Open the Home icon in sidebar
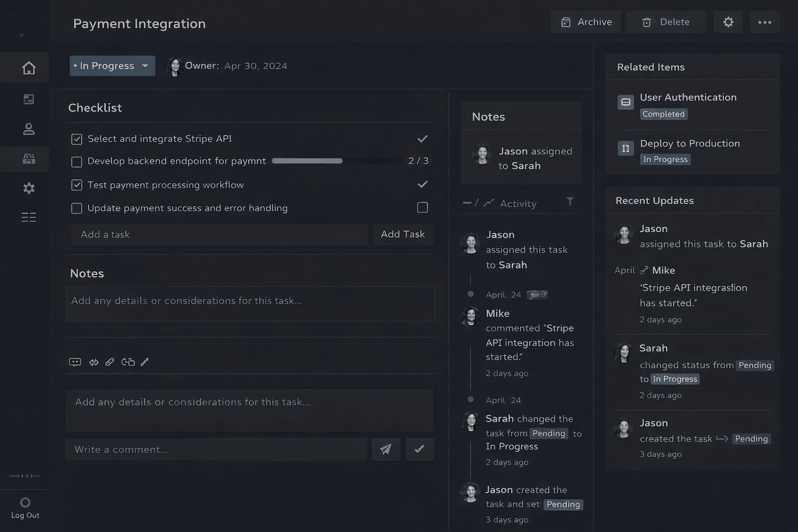The width and height of the screenshot is (798, 532). [x=29, y=68]
